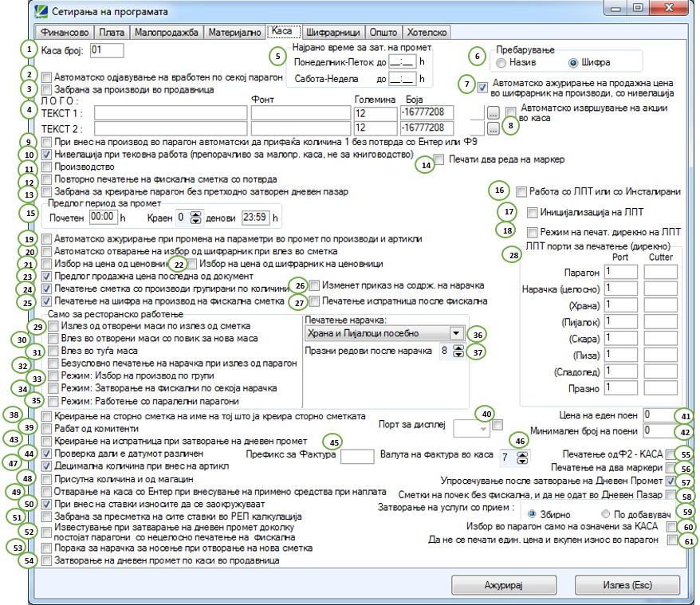This screenshot has width=700, height=605.
Task: Adjust the Празни редови после нарачка stepper
Action: (458, 351)
